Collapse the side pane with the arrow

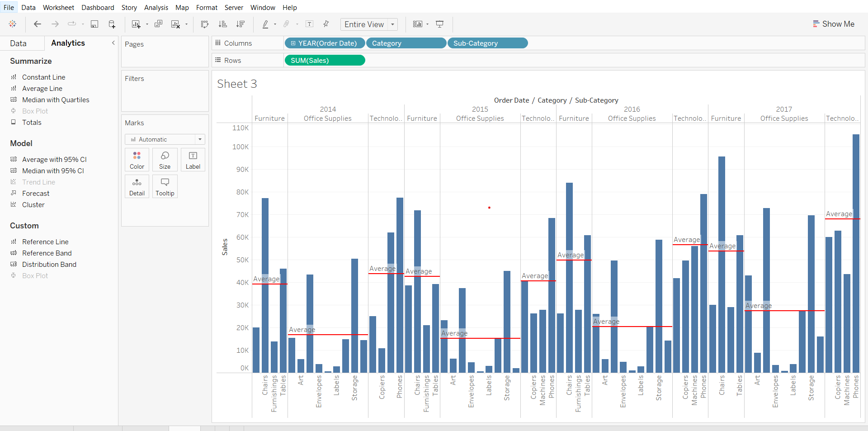point(113,43)
